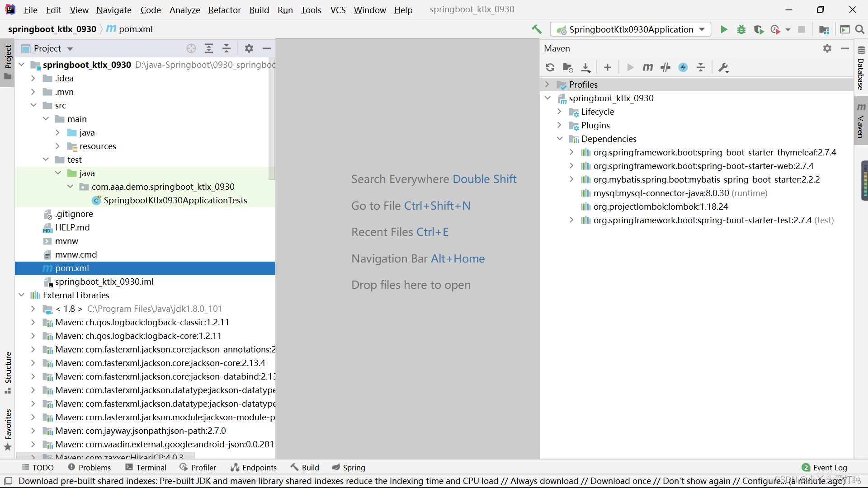Open the TODO tool window tab
This screenshot has width=868, height=488.
38,467
